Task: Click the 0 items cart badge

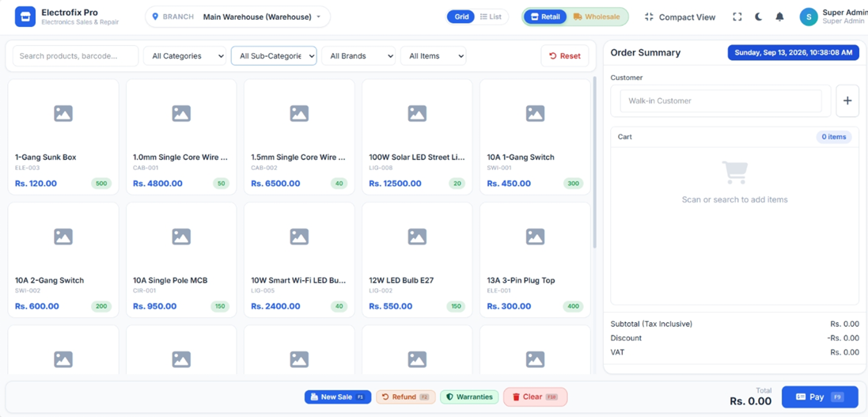Action: tap(834, 137)
